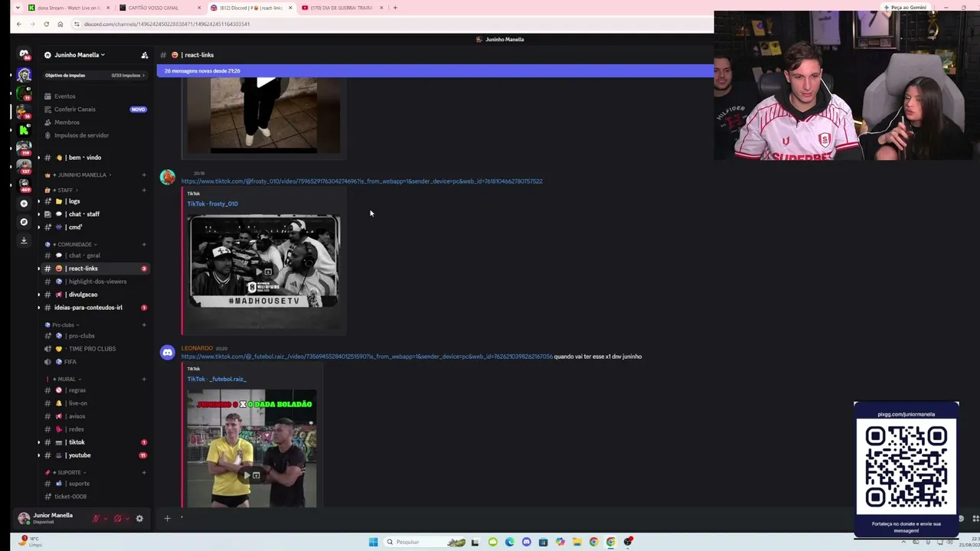Screen dimensions: 980x551
Task: Add a server with the plus icon
Action: 24,204
